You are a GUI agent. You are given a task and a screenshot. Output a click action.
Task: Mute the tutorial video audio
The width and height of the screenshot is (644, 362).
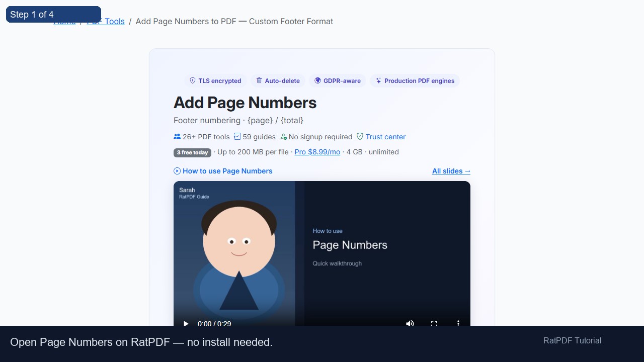[x=410, y=323]
